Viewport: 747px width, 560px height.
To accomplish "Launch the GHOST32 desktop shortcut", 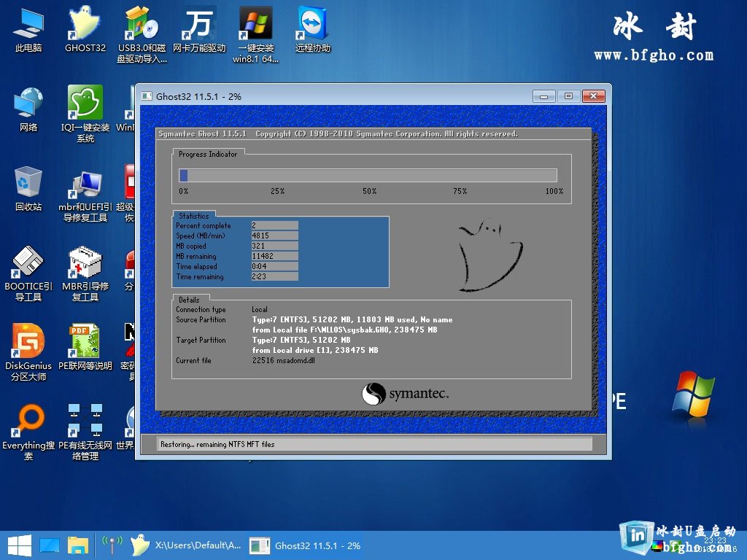I will 85,28.
